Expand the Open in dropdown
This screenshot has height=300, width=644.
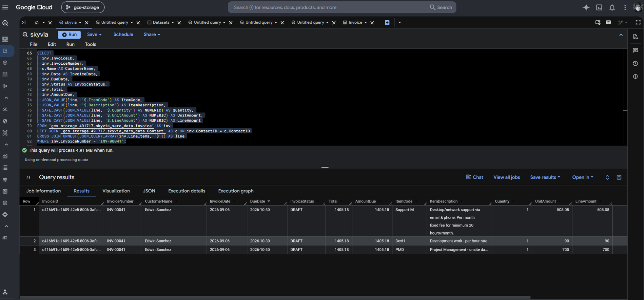582,177
